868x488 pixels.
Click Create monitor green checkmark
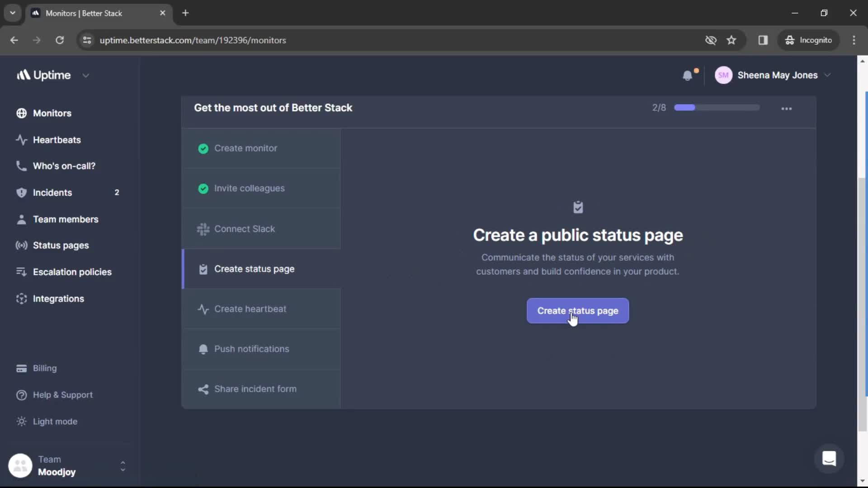coord(203,149)
